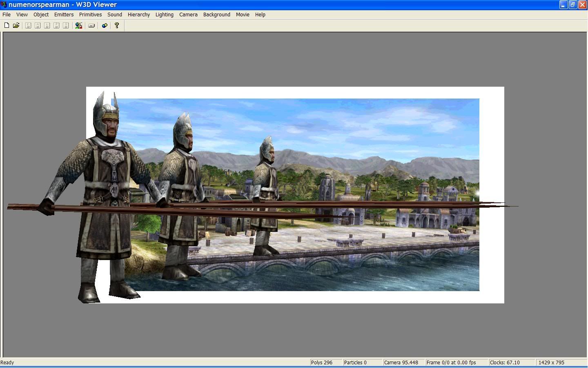Click the greyed-out save icon labeled A

pos(38,25)
